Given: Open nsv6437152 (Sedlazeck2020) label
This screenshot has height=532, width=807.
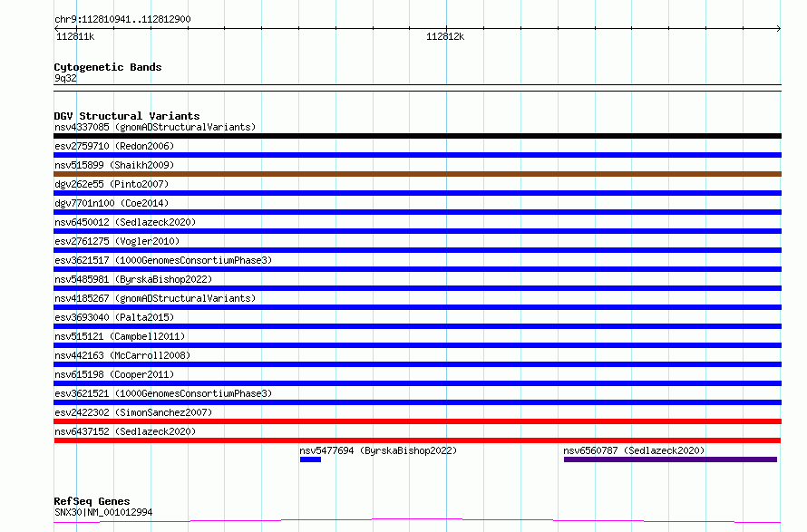Looking at the screenshot, I should (x=125, y=431).
